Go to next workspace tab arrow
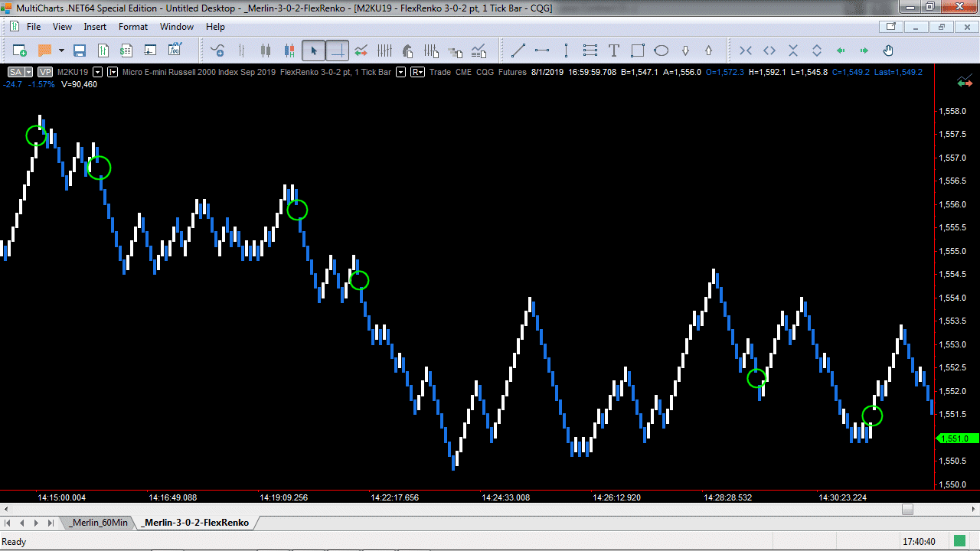Screen dimensions: 980x551 [36, 523]
